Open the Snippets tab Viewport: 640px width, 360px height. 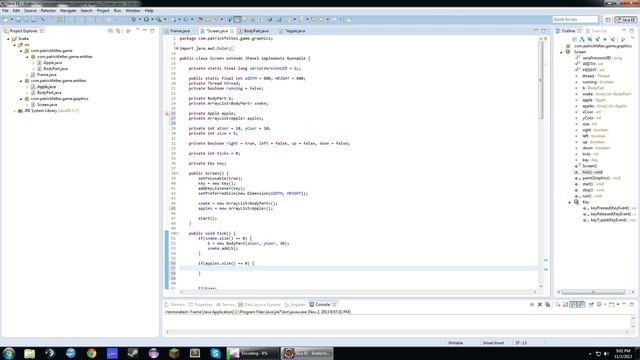coord(295,304)
